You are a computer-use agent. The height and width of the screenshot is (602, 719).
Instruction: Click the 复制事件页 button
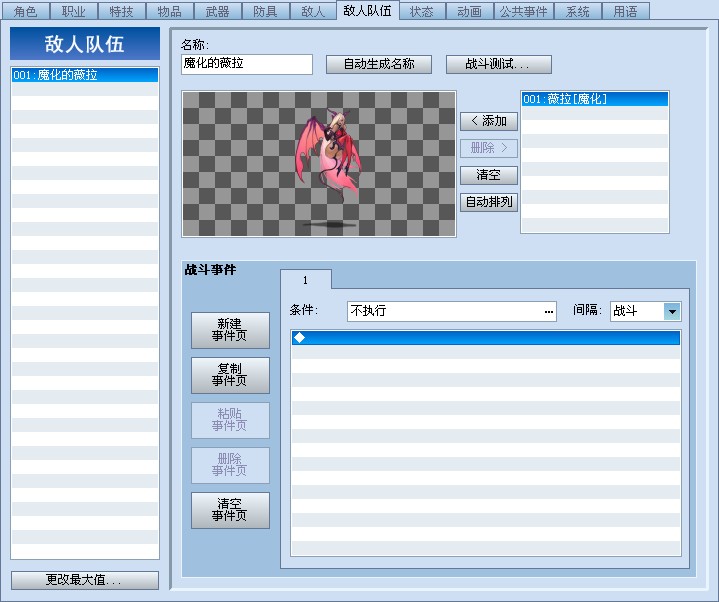[230, 375]
